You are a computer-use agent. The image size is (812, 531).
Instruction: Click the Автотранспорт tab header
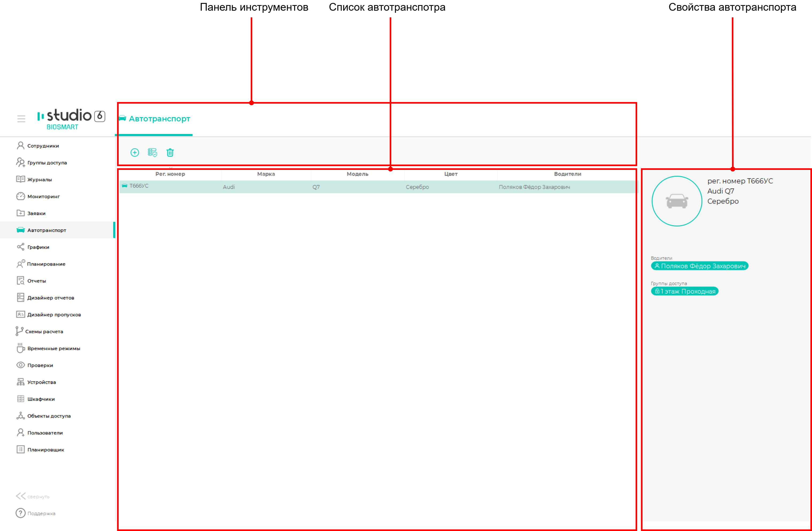154,119
